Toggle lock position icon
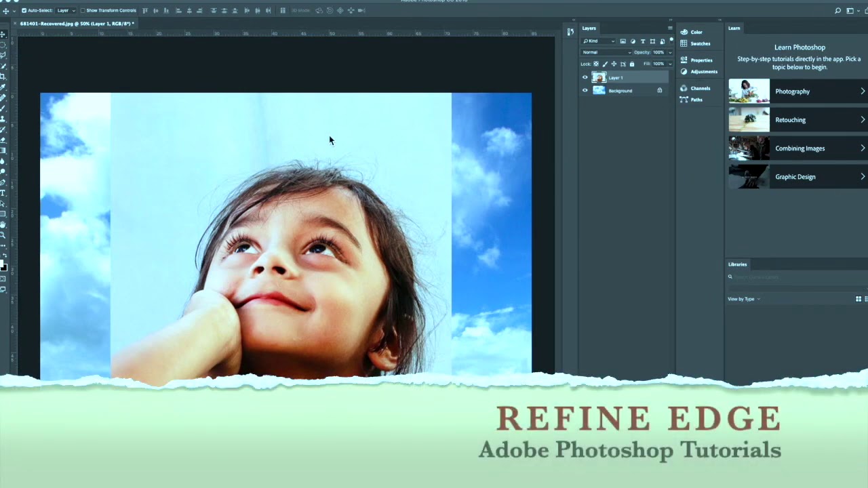 tap(614, 64)
